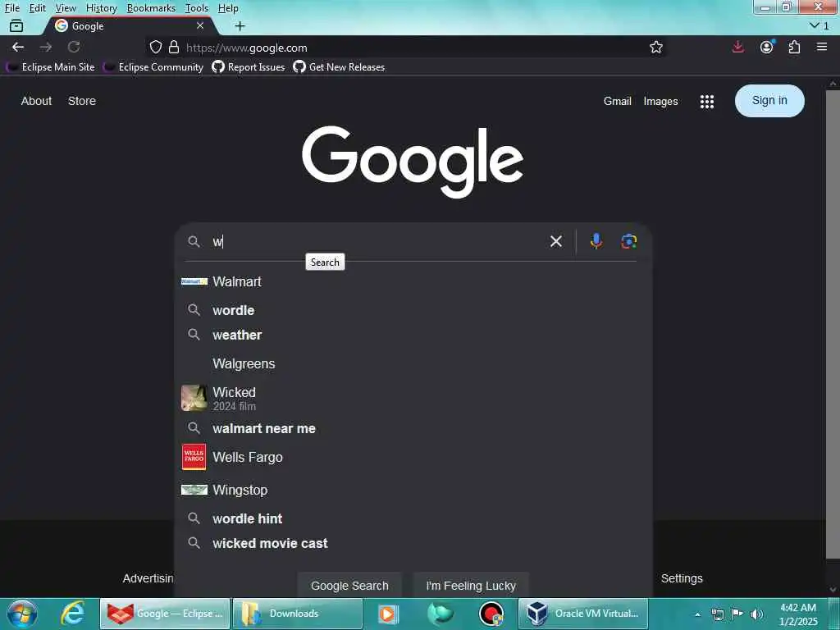
Task: Click I'm Feeling Lucky button
Action: 471,586
